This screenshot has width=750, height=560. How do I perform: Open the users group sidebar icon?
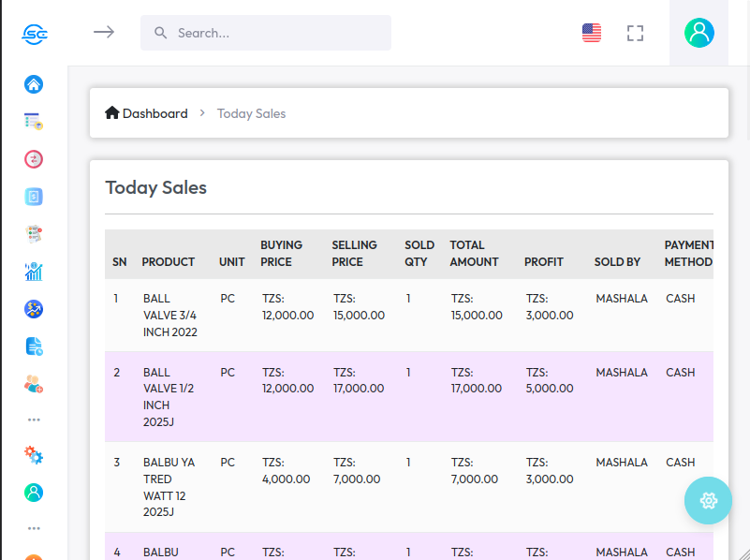(34, 383)
